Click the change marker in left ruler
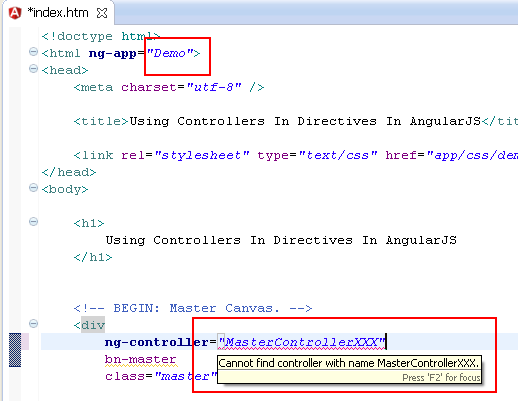Viewport: 518px width, 401px height. tap(15, 350)
